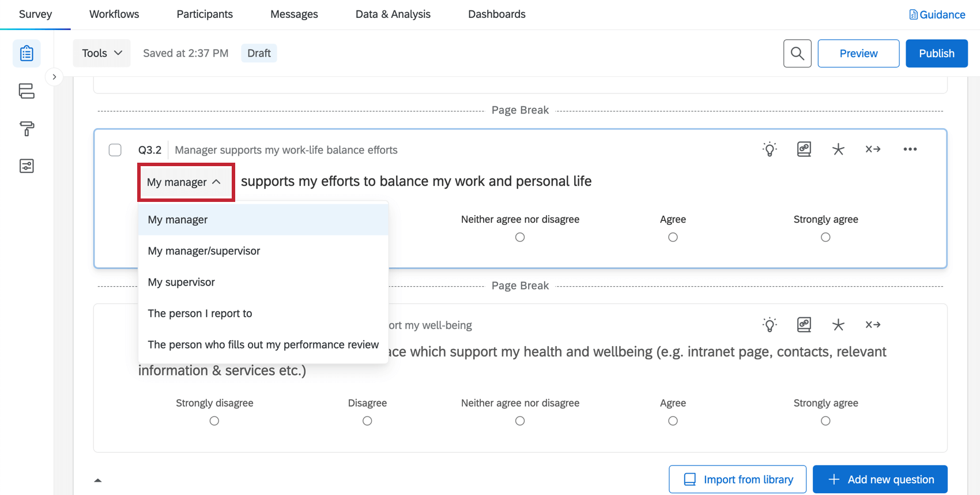Open the Survey builder clipboard icon
Image resolution: width=980 pixels, height=495 pixels.
(27, 54)
